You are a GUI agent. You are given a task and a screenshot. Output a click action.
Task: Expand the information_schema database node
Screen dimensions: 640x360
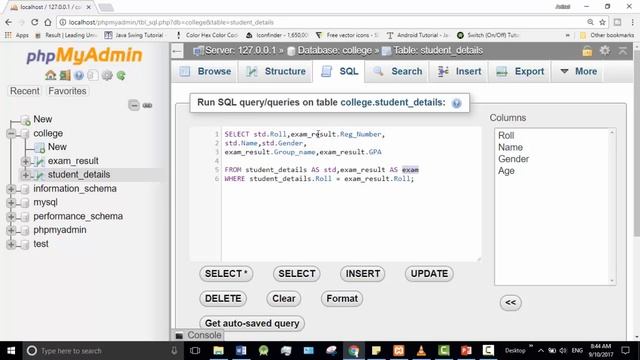click(x=11, y=189)
